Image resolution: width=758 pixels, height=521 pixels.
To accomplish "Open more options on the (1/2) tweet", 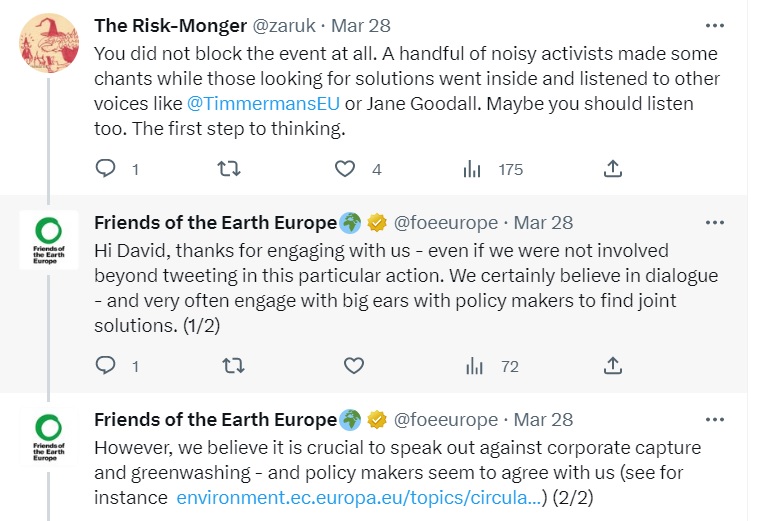I will pos(714,222).
